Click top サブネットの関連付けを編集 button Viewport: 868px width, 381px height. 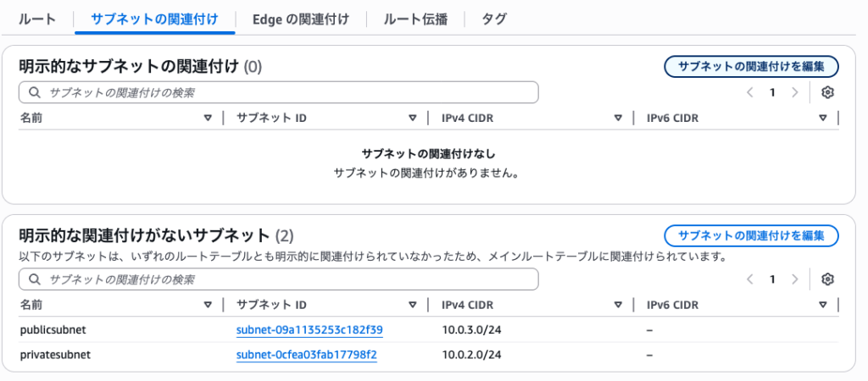point(751,66)
